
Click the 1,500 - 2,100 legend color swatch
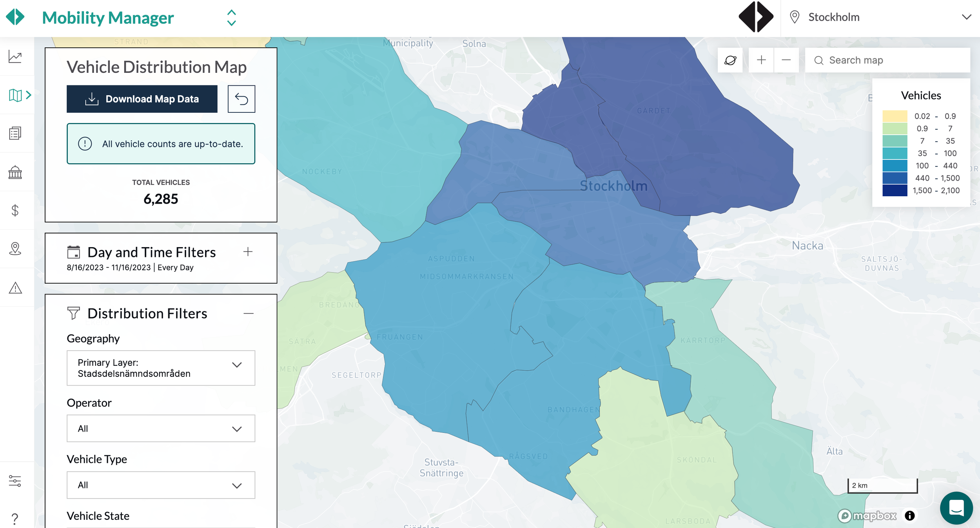[x=895, y=190]
